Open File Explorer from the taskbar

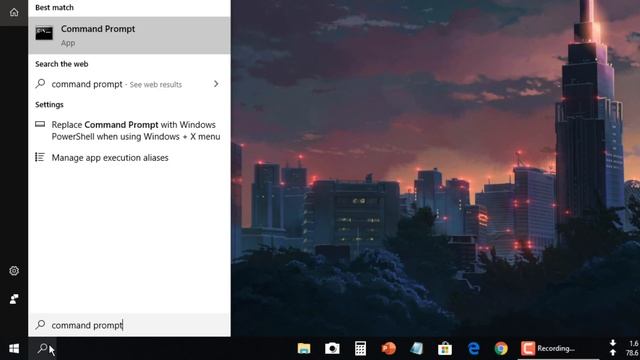(x=304, y=348)
